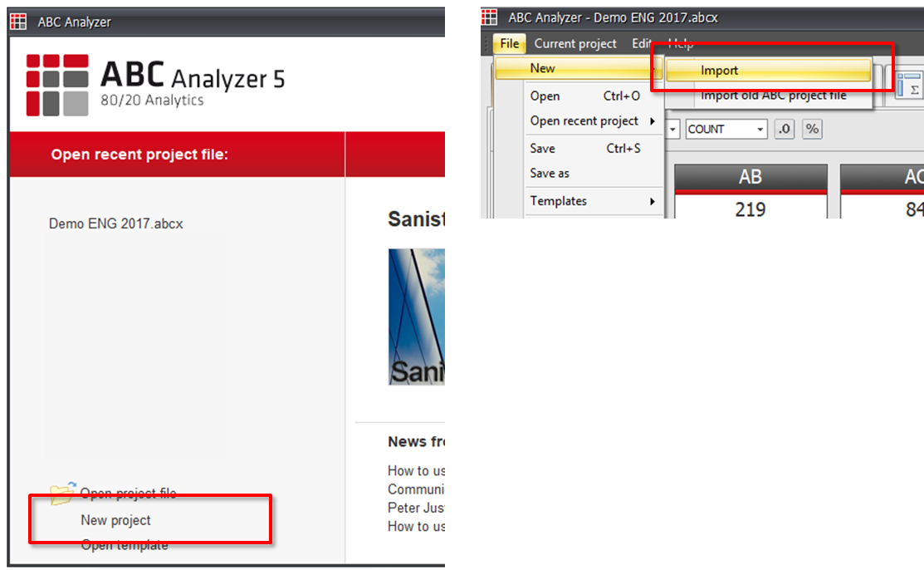Click New project link

click(115, 520)
